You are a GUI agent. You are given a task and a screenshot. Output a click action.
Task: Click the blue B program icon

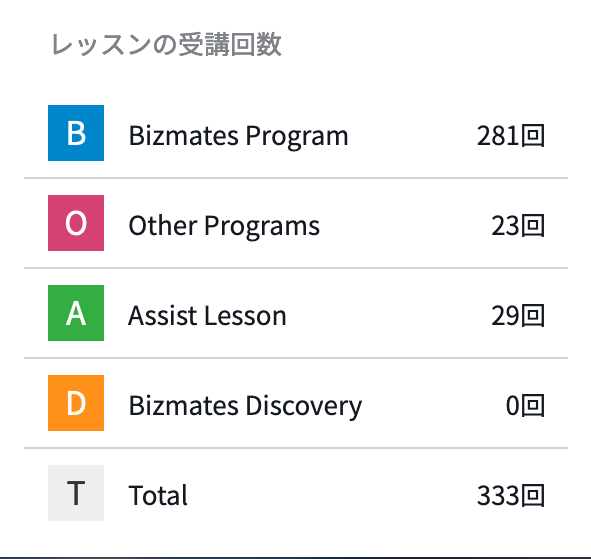pos(76,133)
